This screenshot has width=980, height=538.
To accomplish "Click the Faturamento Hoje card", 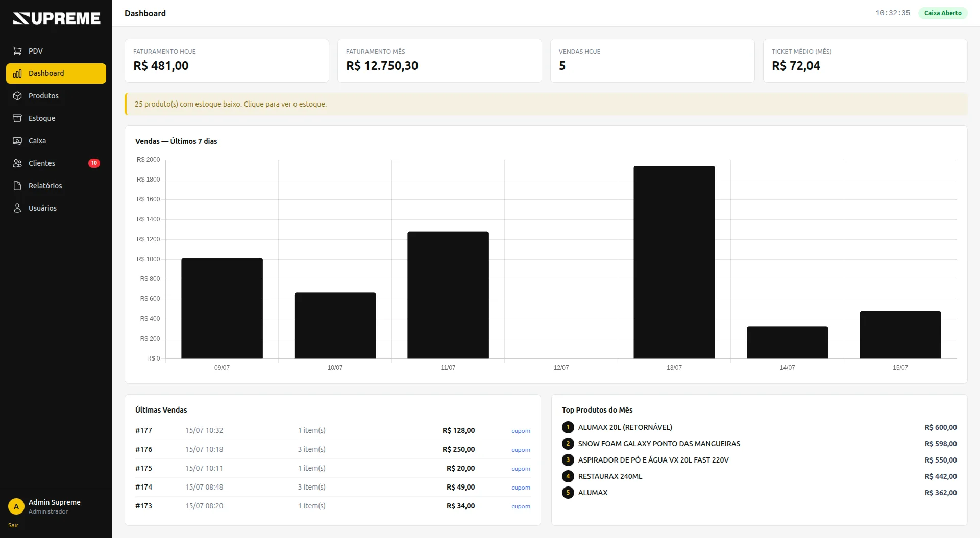I will pyautogui.click(x=227, y=61).
